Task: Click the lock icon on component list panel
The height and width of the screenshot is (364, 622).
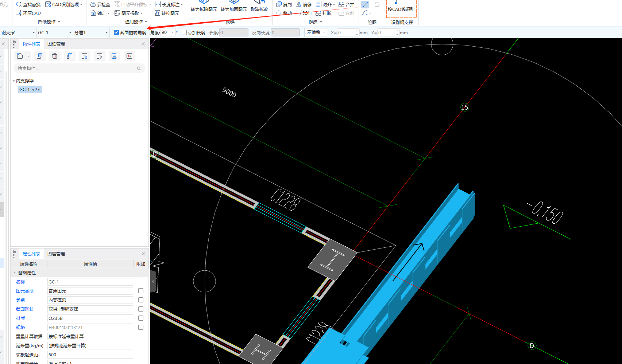Action: (14, 42)
